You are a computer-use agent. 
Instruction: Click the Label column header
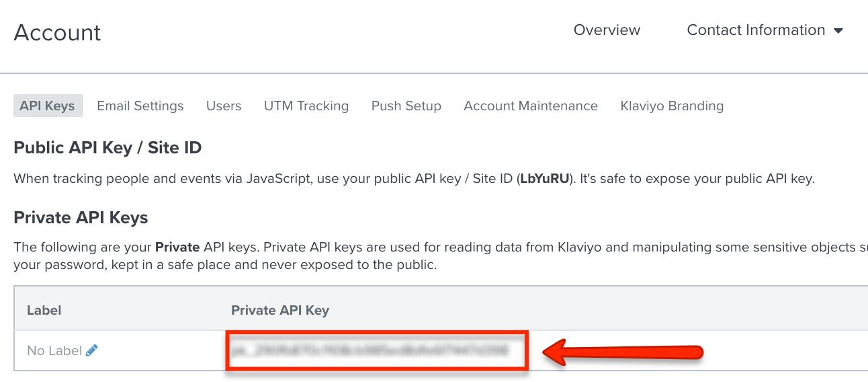(44, 310)
